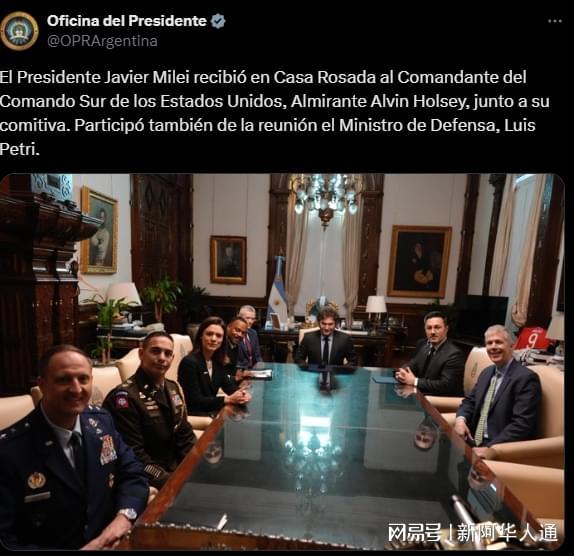Screen dimensions: 574x556
Task: Open the attached meeting photo
Action: (x=282, y=362)
